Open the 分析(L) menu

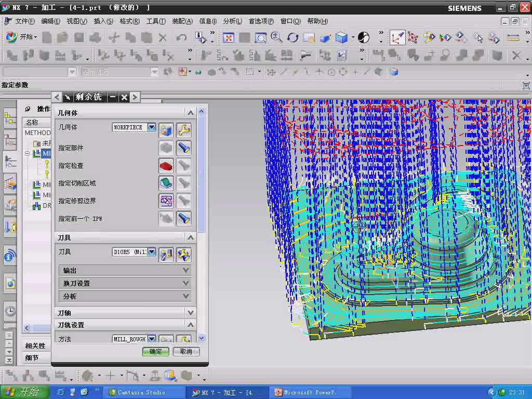click(x=232, y=21)
